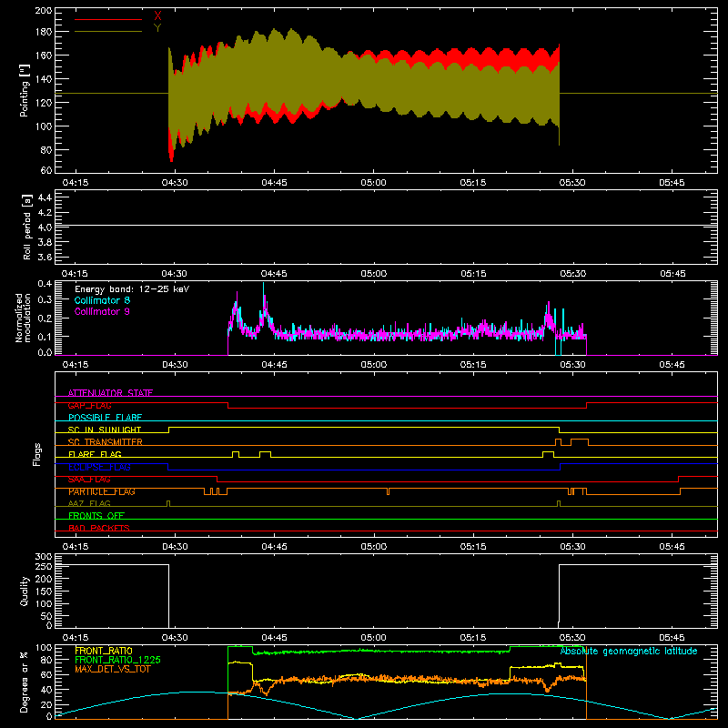Select the POSSIBLE_FLARE flag label
Image resolution: width=728 pixels, height=728 pixels.
[105, 418]
